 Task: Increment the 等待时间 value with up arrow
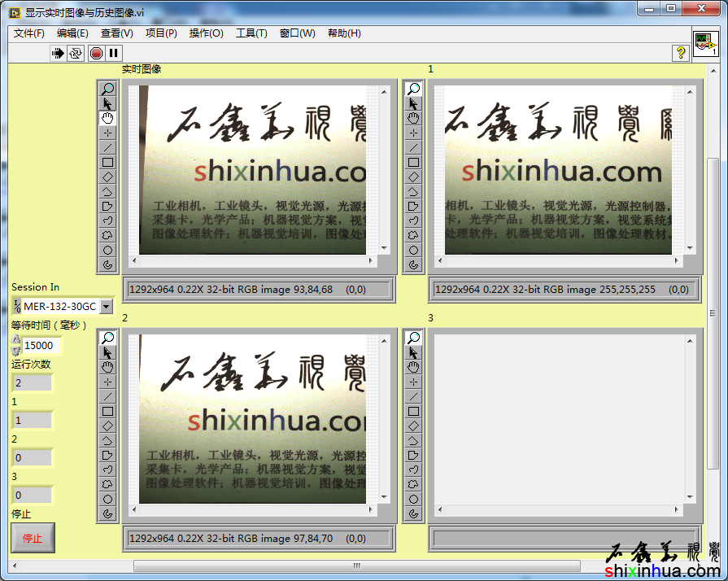click(15, 340)
